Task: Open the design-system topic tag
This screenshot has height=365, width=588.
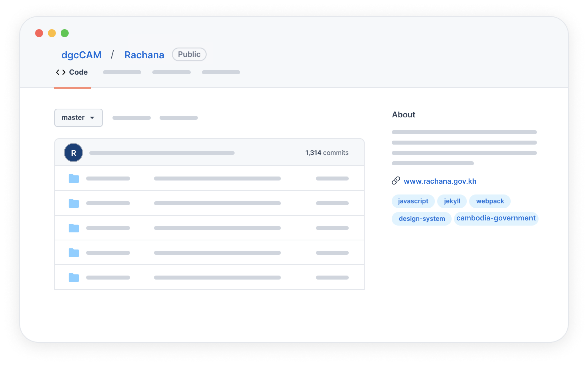Action: pos(422,219)
